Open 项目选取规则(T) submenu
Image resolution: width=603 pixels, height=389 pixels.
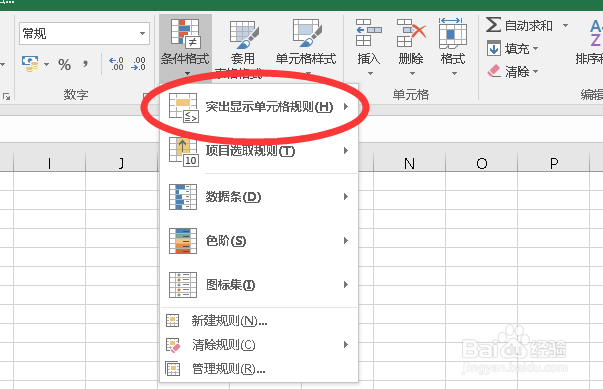click(259, 151)
